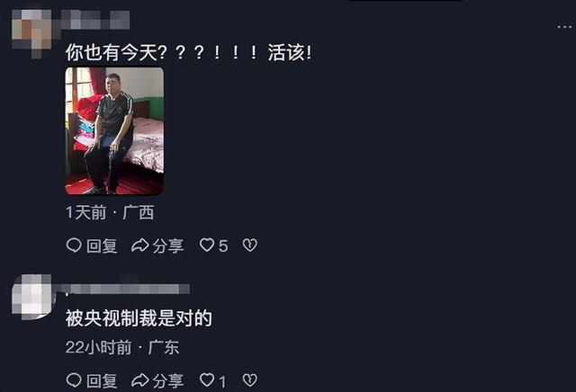
Task: Click 分享 text under the 广西 comment
Action: (168, 246)
